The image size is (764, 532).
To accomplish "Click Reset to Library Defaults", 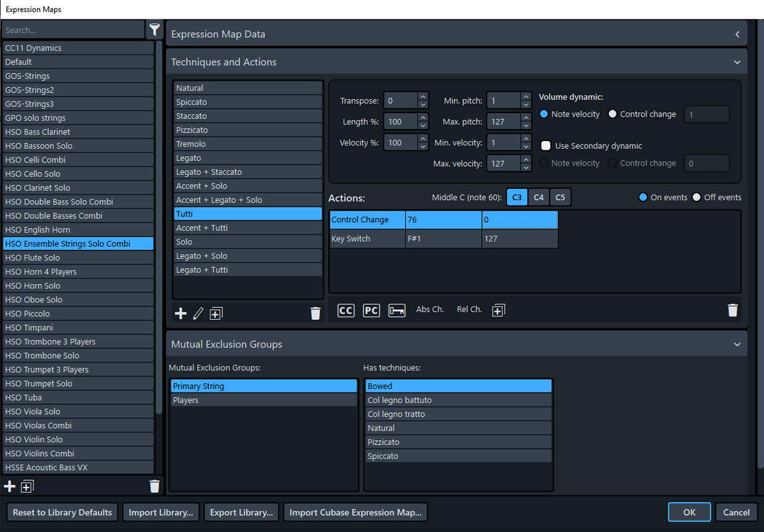I will 63,512.
